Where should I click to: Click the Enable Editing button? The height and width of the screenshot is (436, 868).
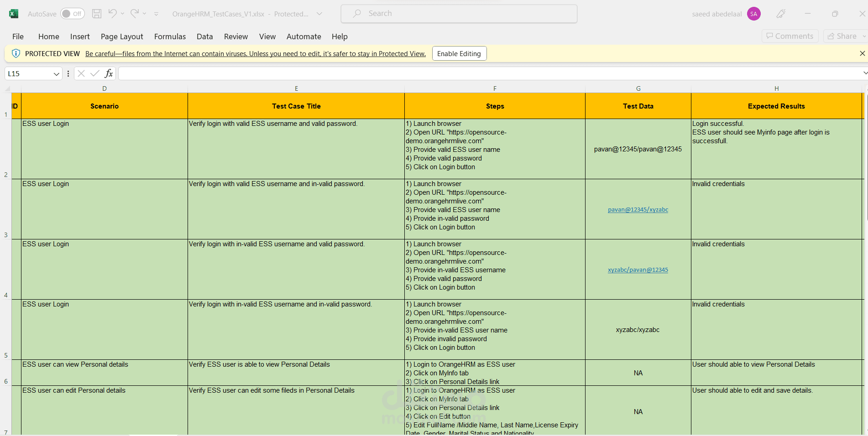[459, 54]
